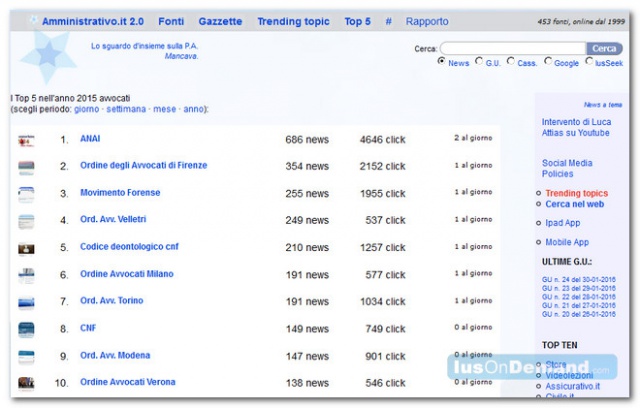Viewport: 640px width, 408px height.
Task: Open Social Media Policies sidebar link
Action: pyautogui.click(x=567, y=169)
